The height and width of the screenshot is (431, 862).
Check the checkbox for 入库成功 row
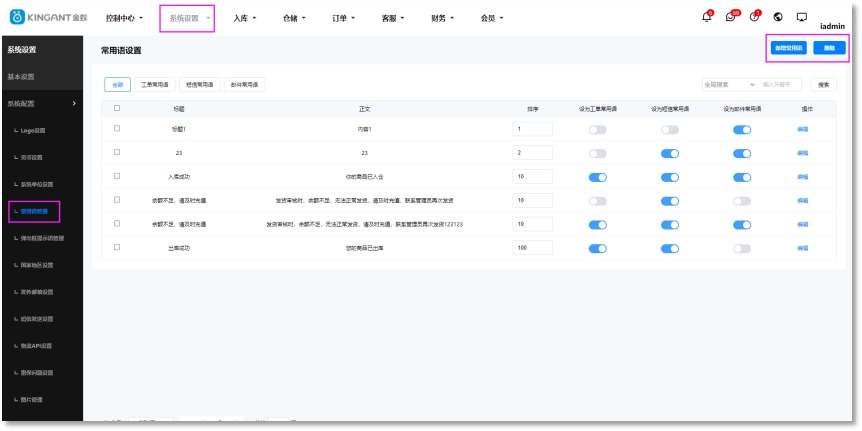(x=117, y=176)
